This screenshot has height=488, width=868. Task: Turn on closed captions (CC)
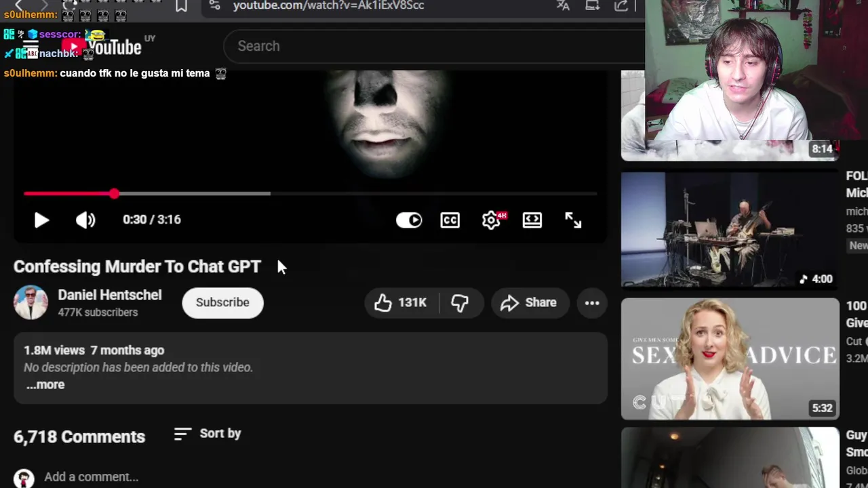tap(450, 220)
